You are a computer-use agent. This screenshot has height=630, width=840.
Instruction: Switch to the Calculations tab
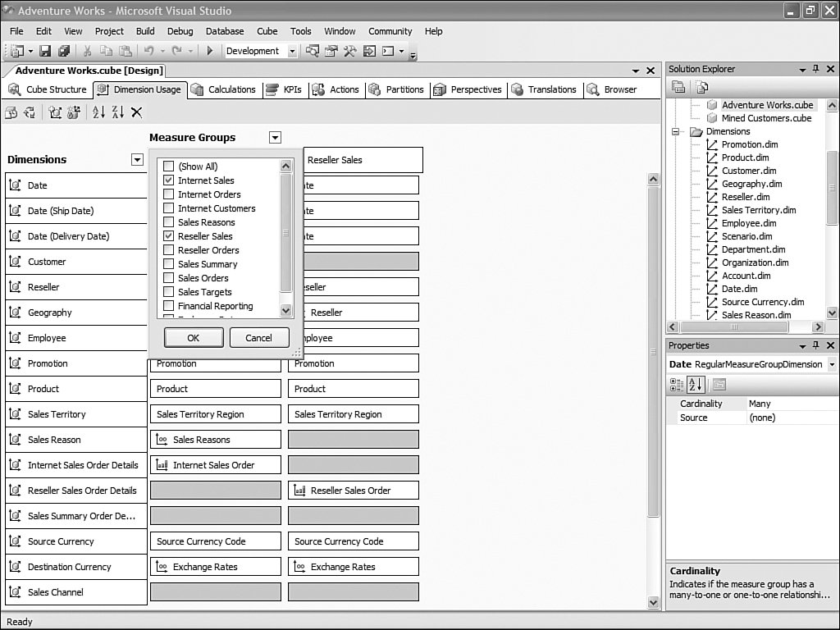[223, 89]
